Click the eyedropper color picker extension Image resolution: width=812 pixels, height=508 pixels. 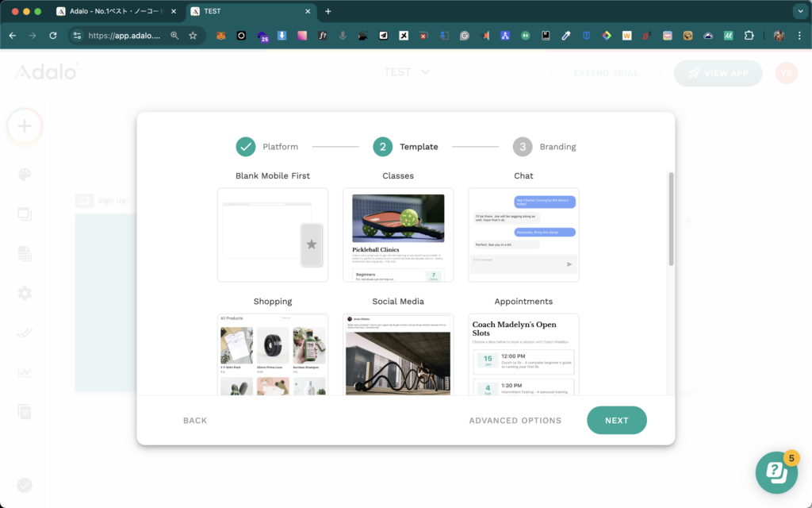pos(566,36)
